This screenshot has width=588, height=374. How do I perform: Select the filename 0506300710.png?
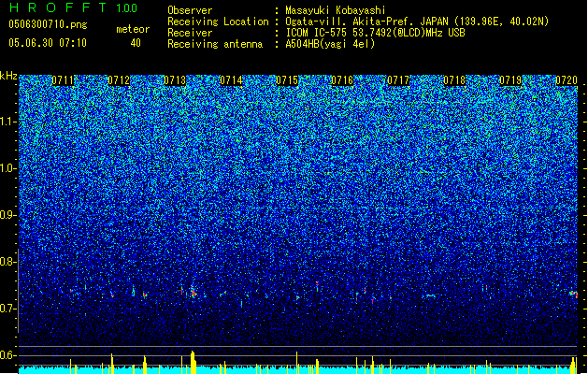(48, 24)
